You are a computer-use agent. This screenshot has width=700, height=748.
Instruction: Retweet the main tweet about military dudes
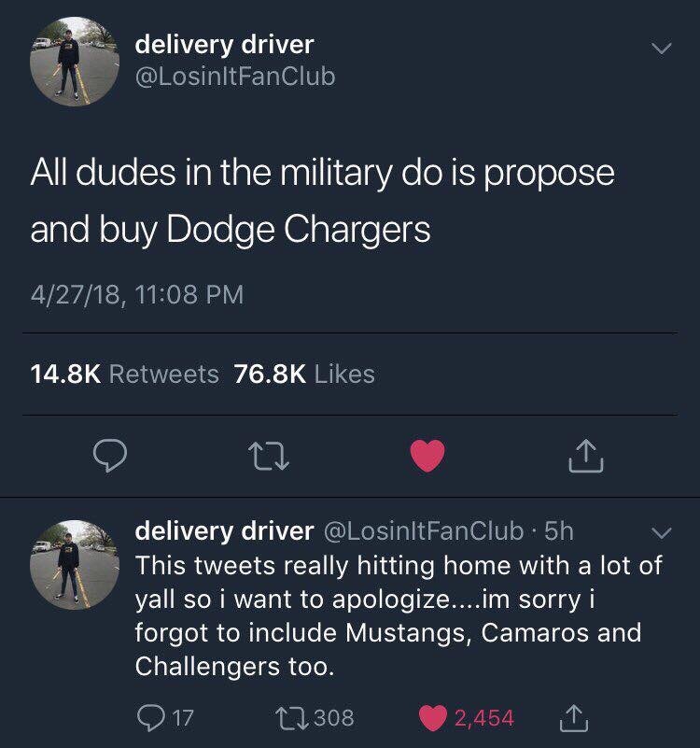269,456
